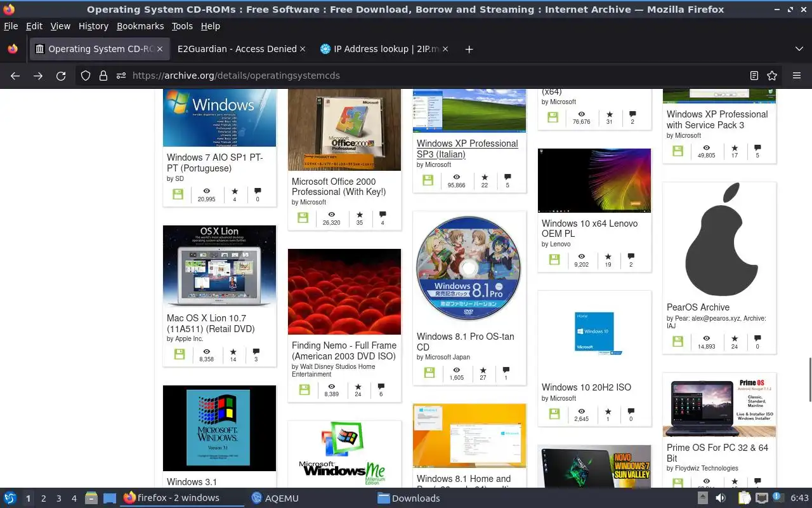Click views eye icon on Windows 8.1 Pro card
Screen dimensions: 812x508
456,370
